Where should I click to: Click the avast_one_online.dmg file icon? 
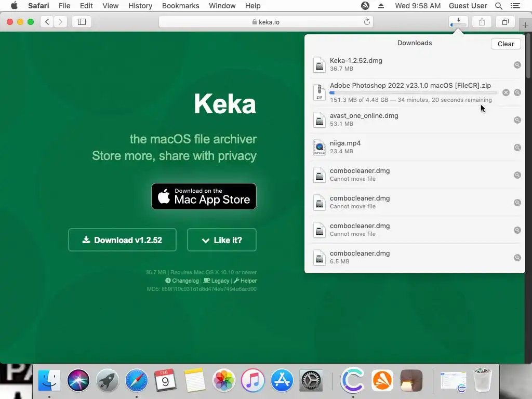point(320,120)
